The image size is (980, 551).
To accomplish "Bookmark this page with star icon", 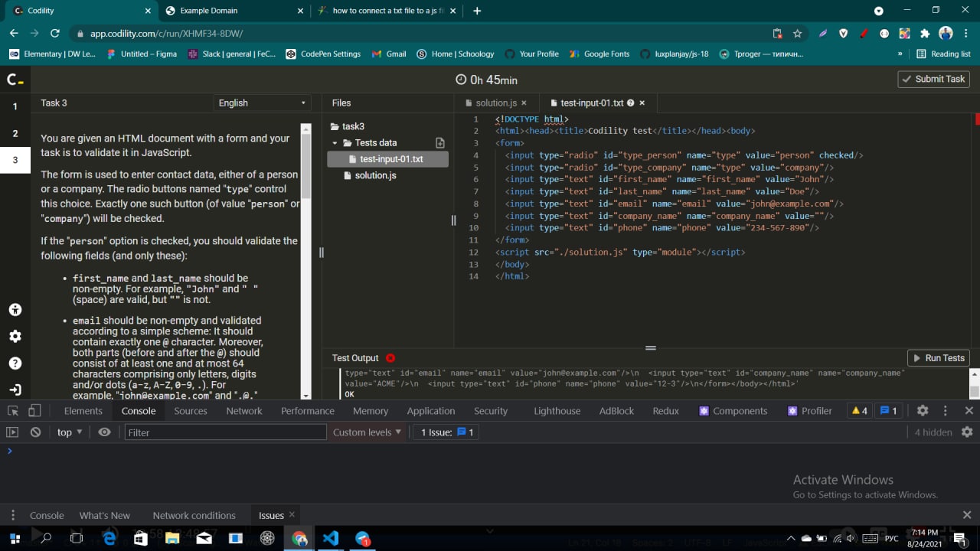I will click(797, 34).
